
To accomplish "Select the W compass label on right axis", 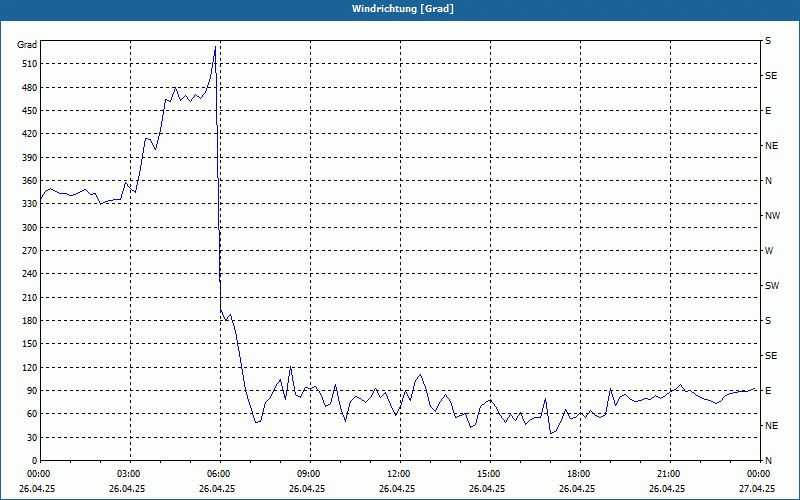I will click(769, 251).
